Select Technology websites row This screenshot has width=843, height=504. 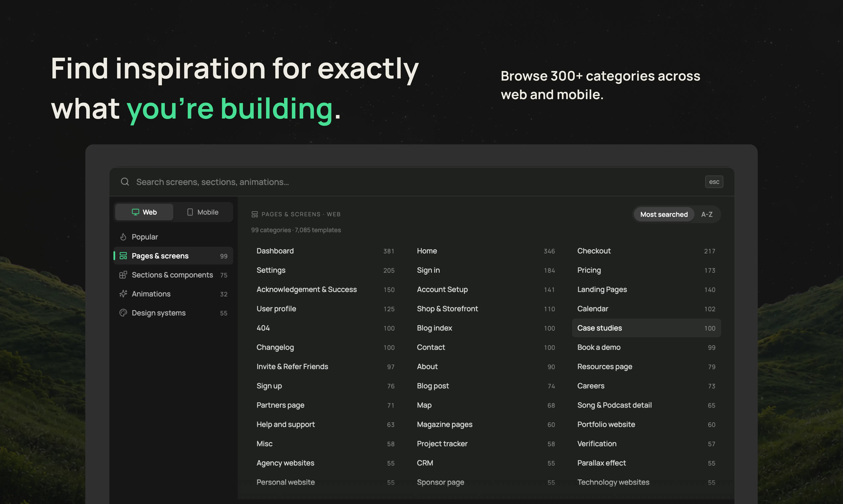(x=646, y=482)
